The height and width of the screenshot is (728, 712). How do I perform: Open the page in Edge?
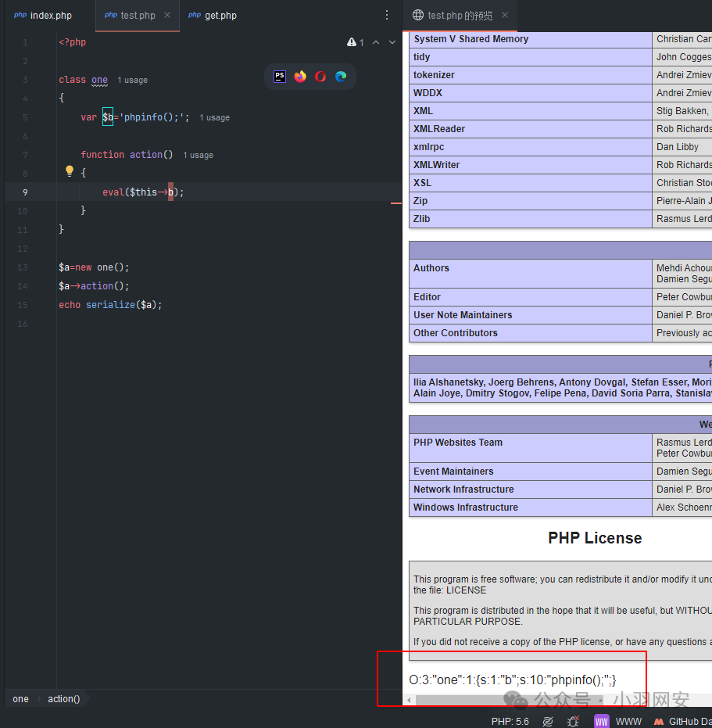[341, 77]
